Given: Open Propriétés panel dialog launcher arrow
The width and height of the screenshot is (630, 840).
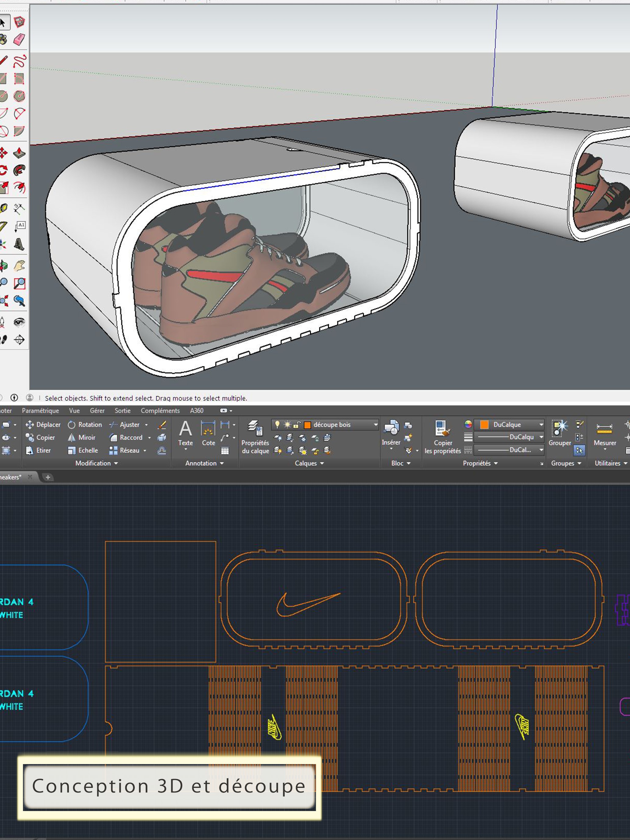Looking at the screenshot, I should [x=542, y=464].
